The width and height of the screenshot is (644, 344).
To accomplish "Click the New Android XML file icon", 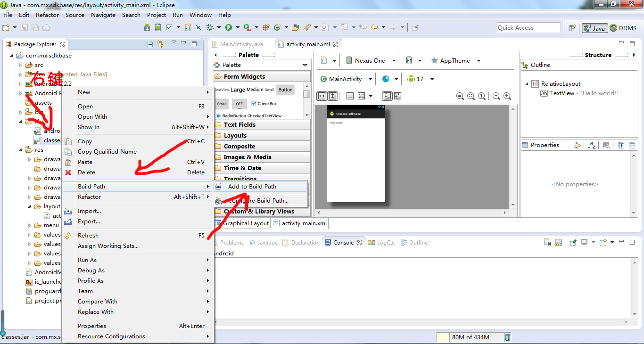I will coord(188,27).
